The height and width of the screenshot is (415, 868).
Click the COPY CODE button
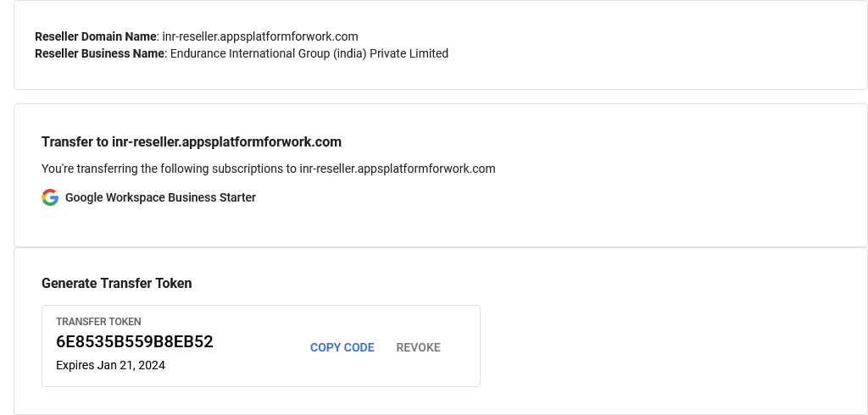click(342, 347)
